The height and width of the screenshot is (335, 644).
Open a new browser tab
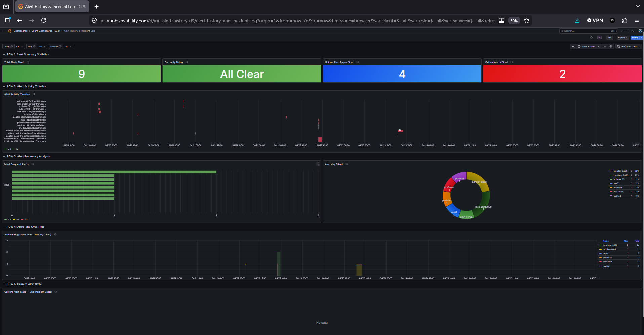[96, 6]
